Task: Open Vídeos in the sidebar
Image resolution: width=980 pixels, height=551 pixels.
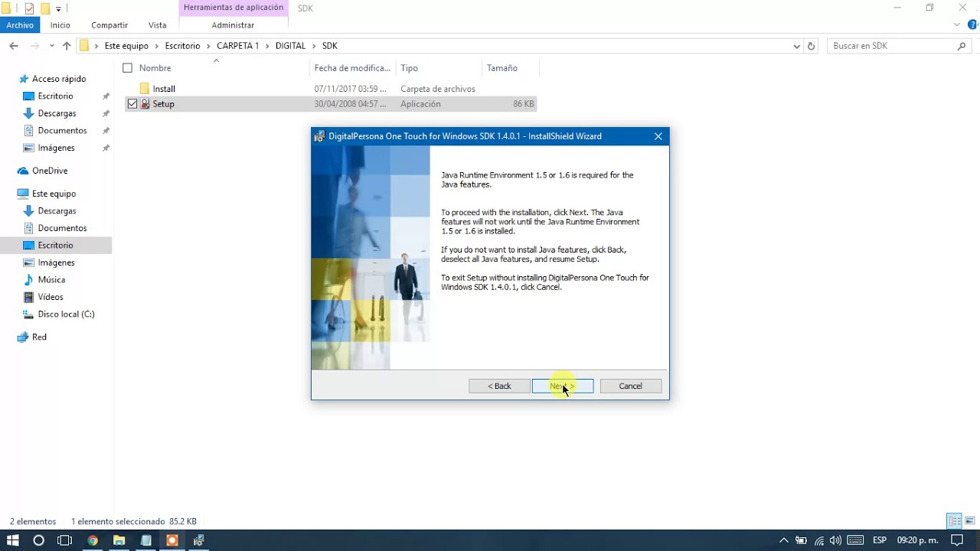Action: (x=51, y=297)
